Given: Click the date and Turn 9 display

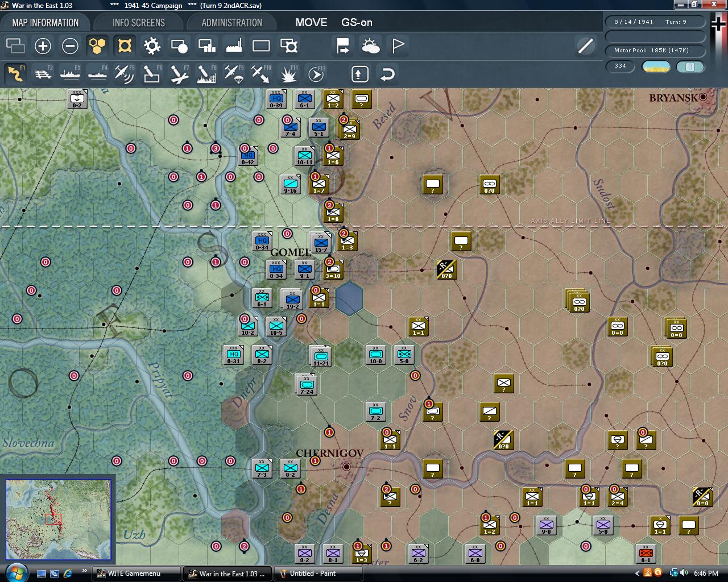Looking at the screenshot, I should (656, 22).
